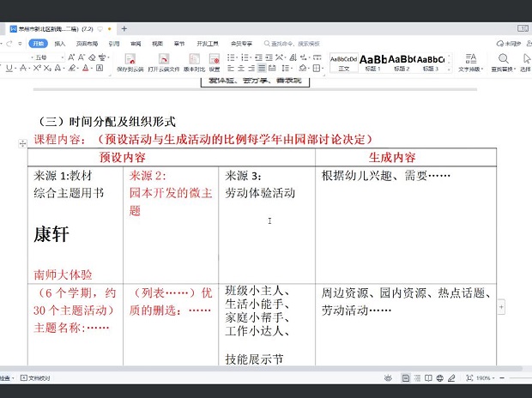Screen dimensions: 532x398
Task: Open cloud file via 打开云端文件 icon
Action: 164,59
